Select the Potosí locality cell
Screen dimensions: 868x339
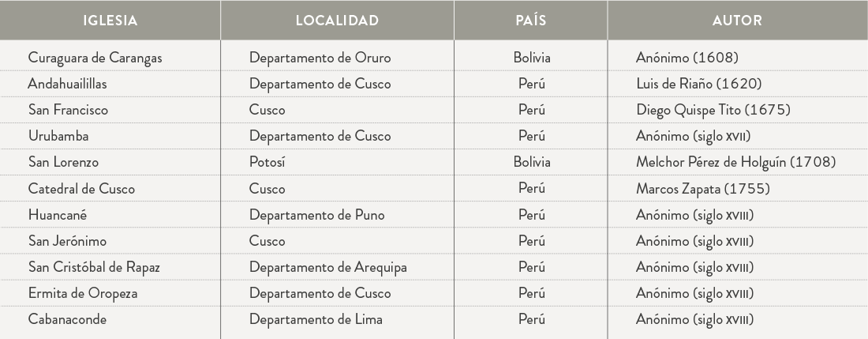267,162
